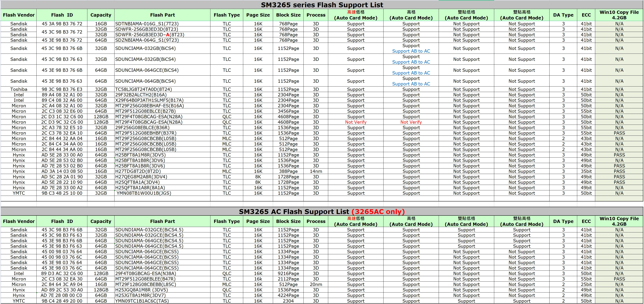Click the '4224Page' block size cell
This screenshot has height=304, width=644.
pyautogui.click(x=288, y=295)
